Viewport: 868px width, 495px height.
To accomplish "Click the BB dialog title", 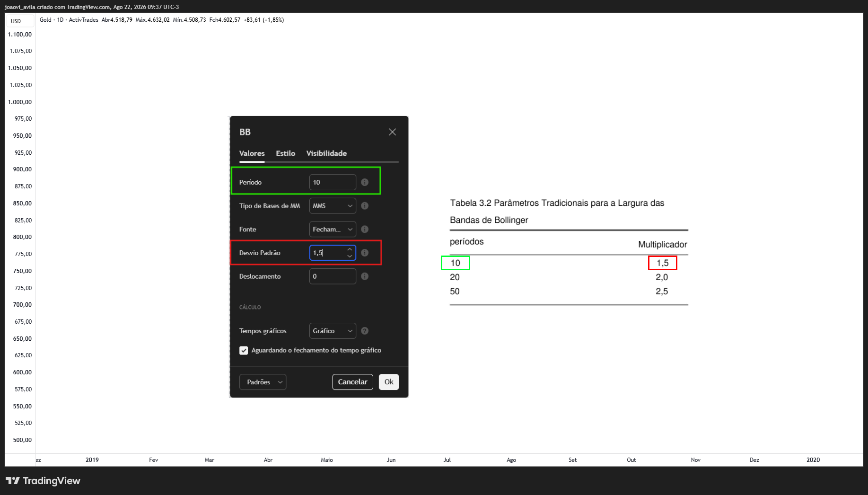I will [245, 132].
